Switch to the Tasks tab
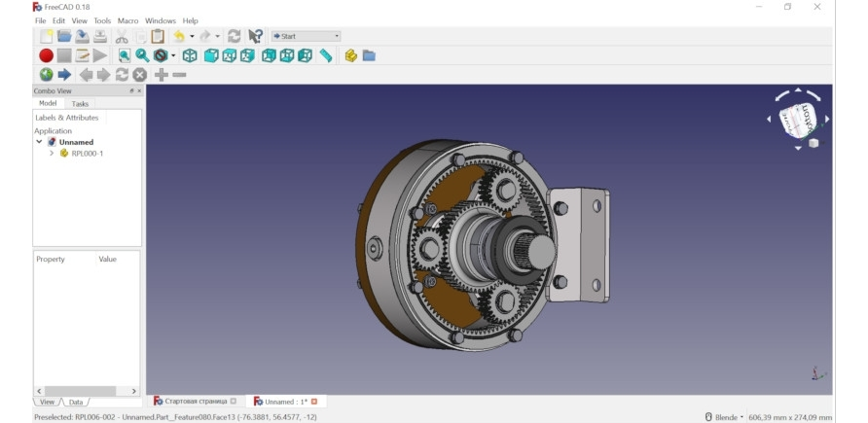This screenshot has height=423, width=868. pos(80,103)
